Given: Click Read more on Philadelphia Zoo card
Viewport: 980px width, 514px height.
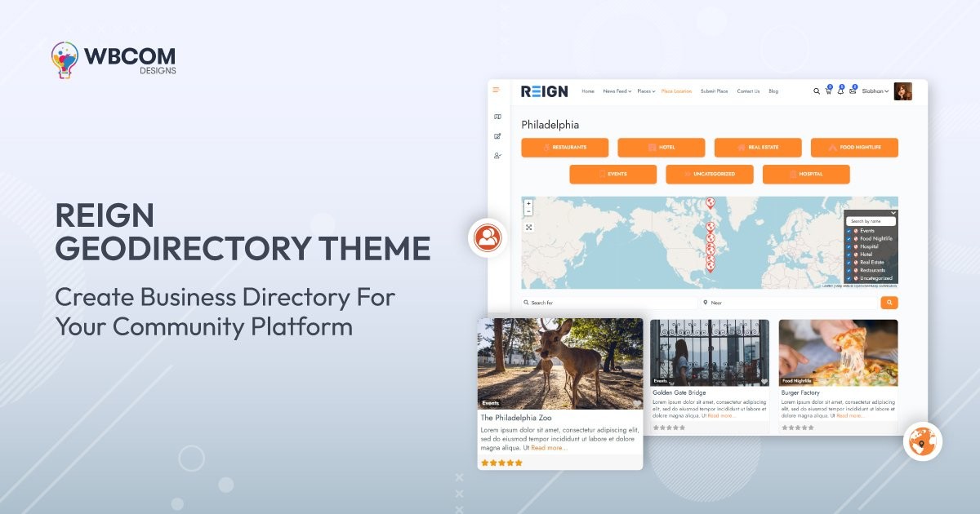Looking at the screenshot, I should click(549, 448).
